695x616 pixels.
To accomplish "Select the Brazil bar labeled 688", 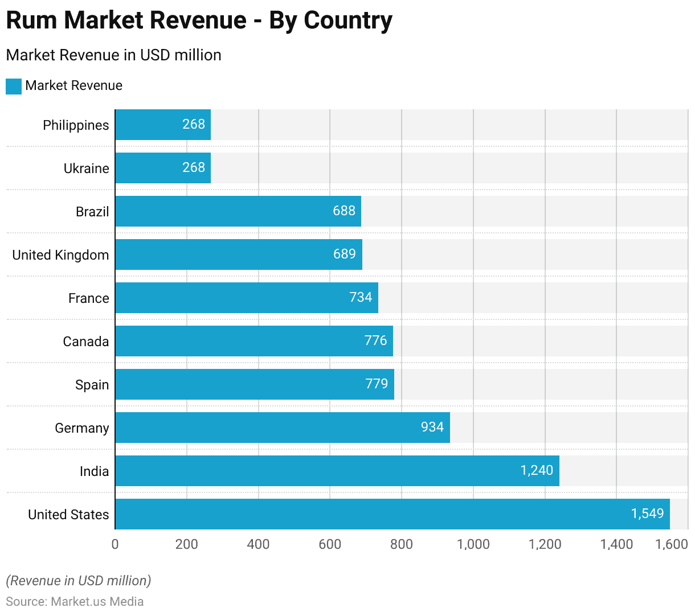I will (x=238, y=211).
